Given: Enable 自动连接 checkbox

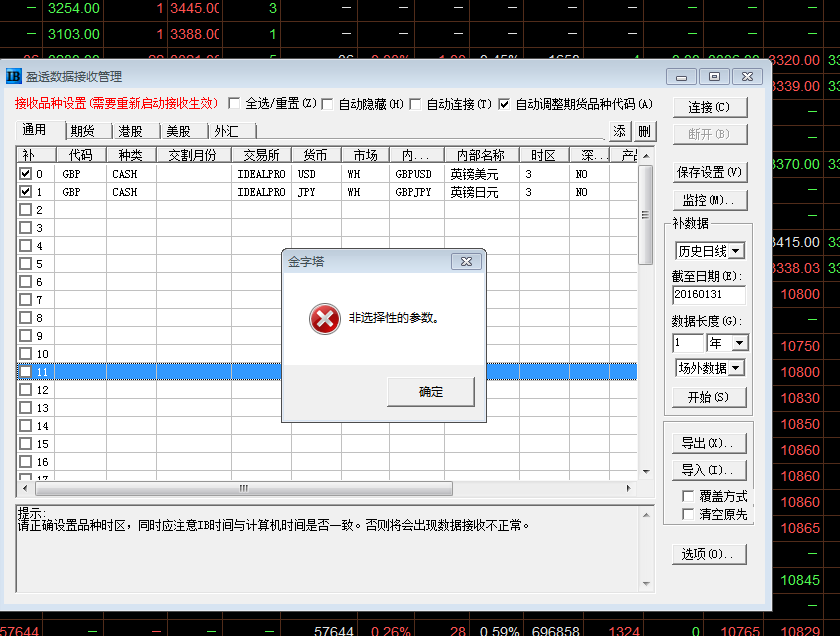Looking at the screenshot, I should (x=415, y=103).
